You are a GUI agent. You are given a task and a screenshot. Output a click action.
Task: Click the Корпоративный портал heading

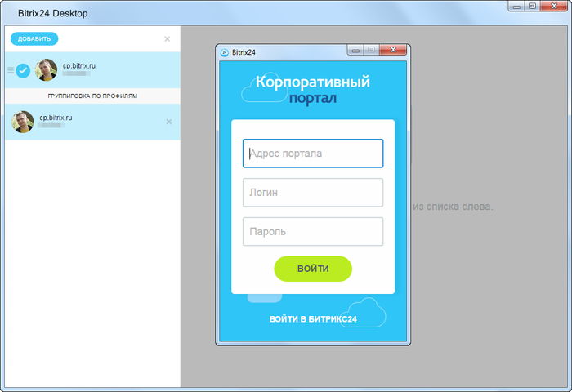313,90
